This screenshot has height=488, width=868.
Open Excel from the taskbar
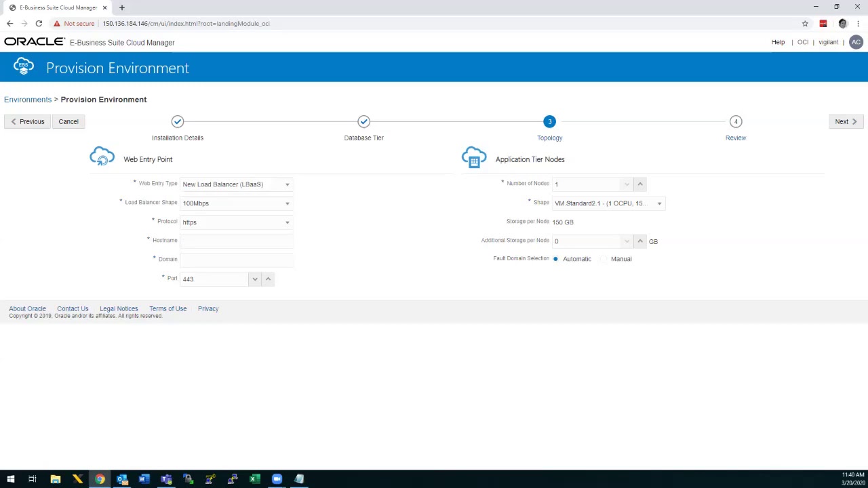coord(255,479)
